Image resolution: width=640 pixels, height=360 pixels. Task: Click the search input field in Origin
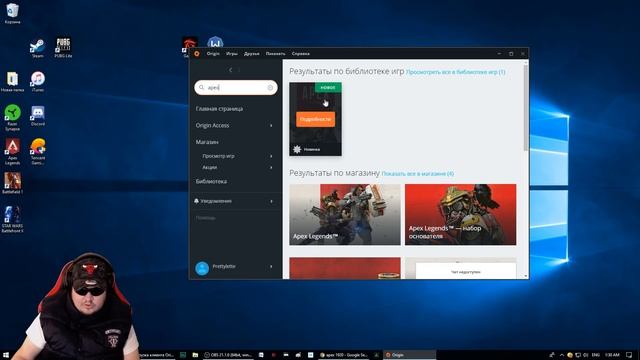[236, 87]
